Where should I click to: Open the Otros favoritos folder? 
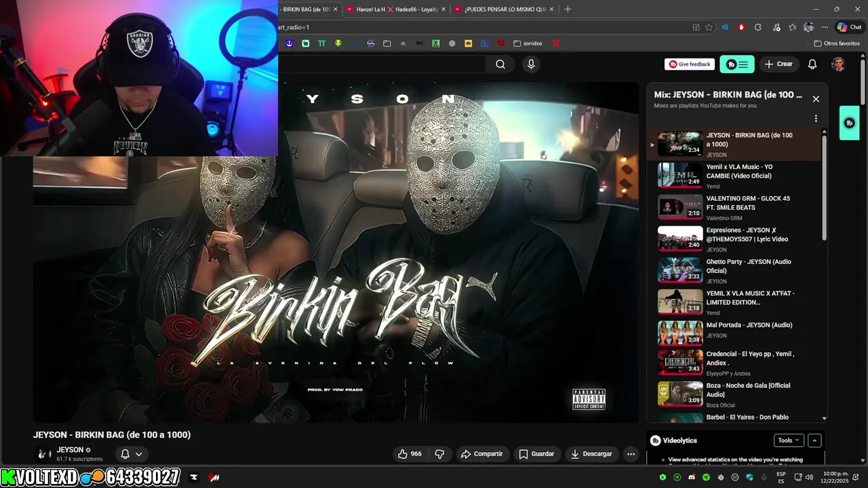(x=837, y=43)
